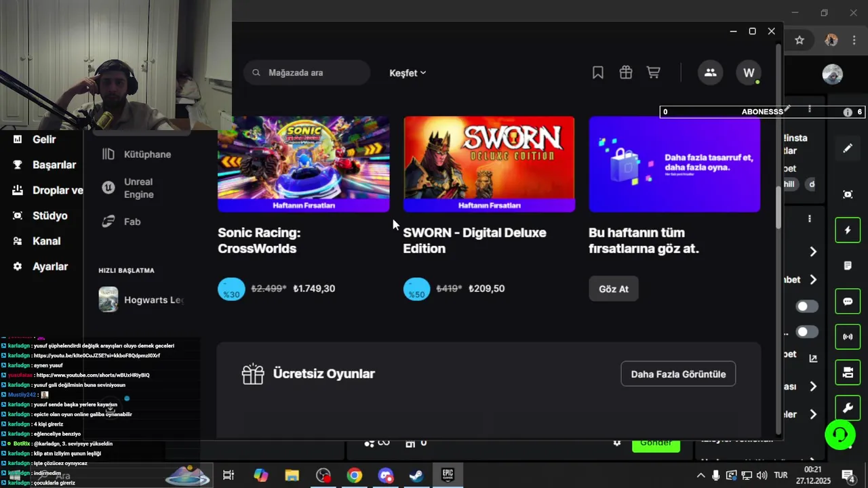The width and height of the screenshot is (868, 488).
Task: Open the green headset support bubble
Action: (840, 434)
